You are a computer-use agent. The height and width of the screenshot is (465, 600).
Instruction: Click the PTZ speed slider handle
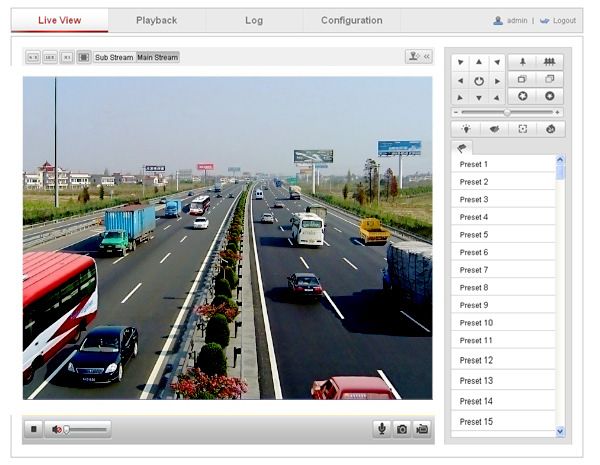point(507,113)
